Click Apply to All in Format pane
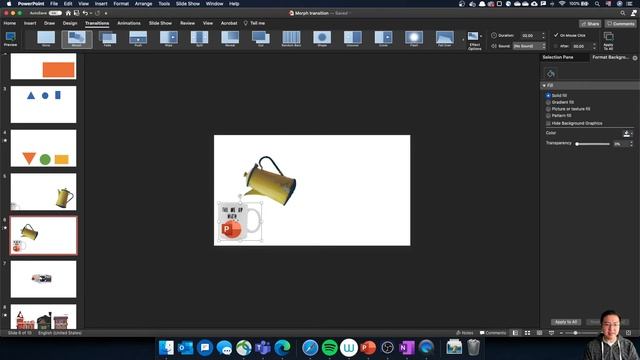640x360 pixels. click(x=566, y=322)
